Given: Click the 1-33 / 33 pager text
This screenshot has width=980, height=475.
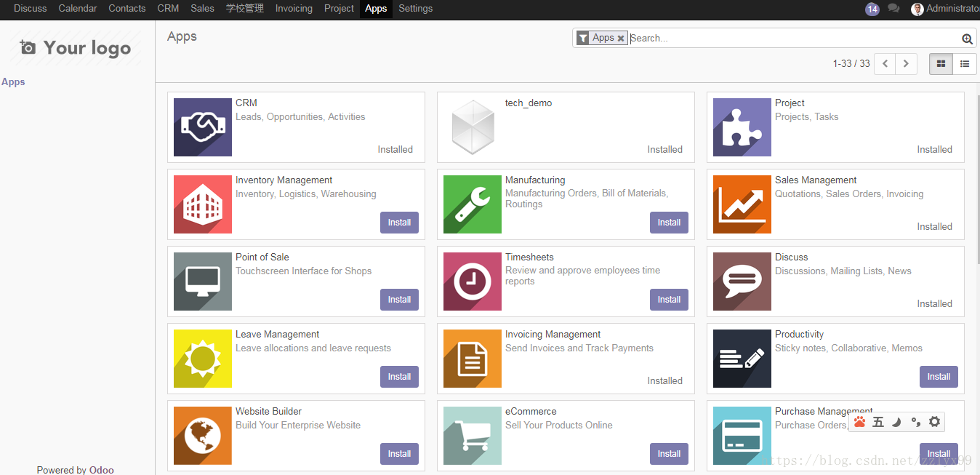Looking at the screenshot, I should click(x=851, y=64).
